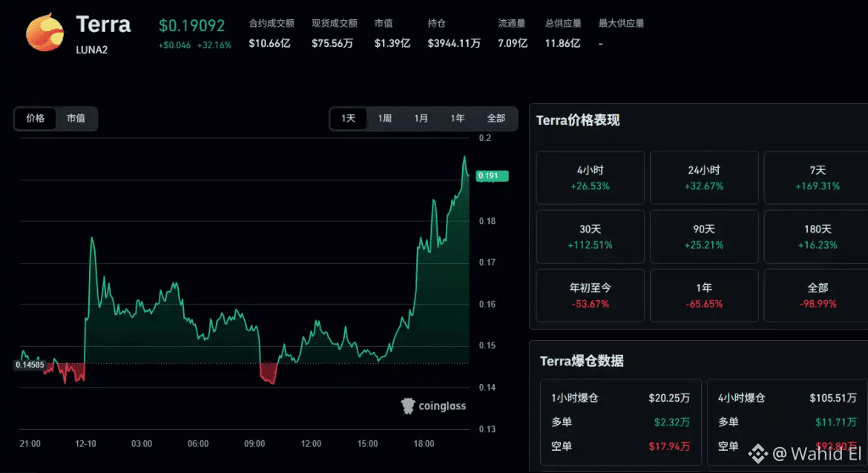This screenshot has width=868, height=473.
Task: Click the +$0.046 price change value
Action: coord(175,45)
